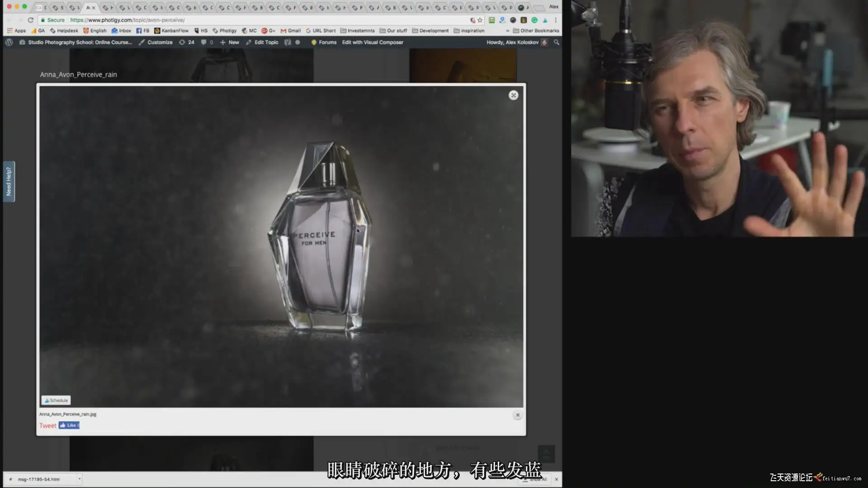The height and width of the screenshot is (488, 868).
Task: Select Edit Topic in the admin bar
Action: (x=262, y=42)
